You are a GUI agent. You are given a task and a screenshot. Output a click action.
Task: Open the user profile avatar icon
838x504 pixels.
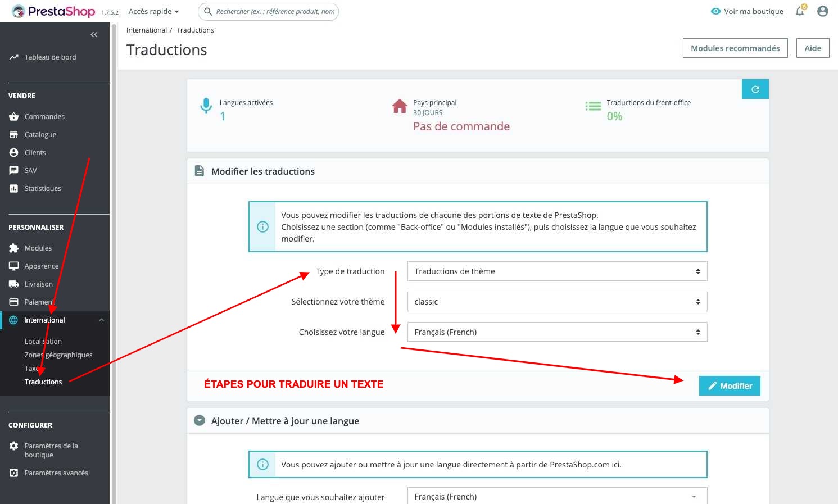point(822,11)
